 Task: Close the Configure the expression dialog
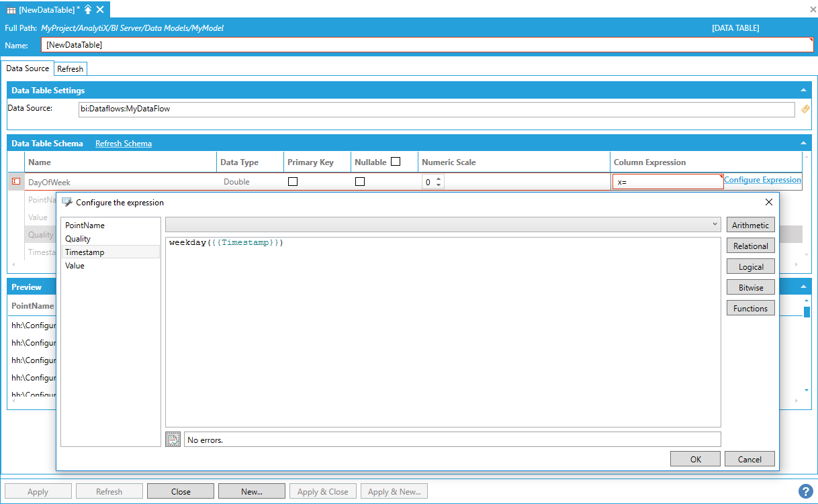[x=769, y=202]
